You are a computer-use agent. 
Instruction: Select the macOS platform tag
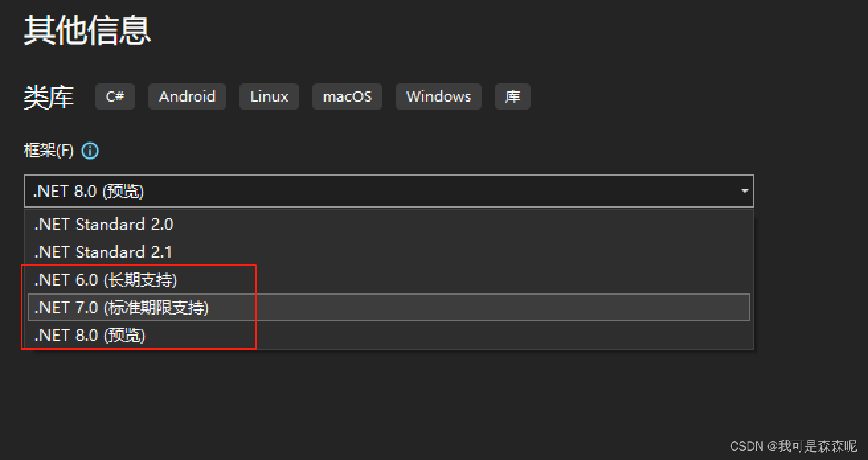347,96
